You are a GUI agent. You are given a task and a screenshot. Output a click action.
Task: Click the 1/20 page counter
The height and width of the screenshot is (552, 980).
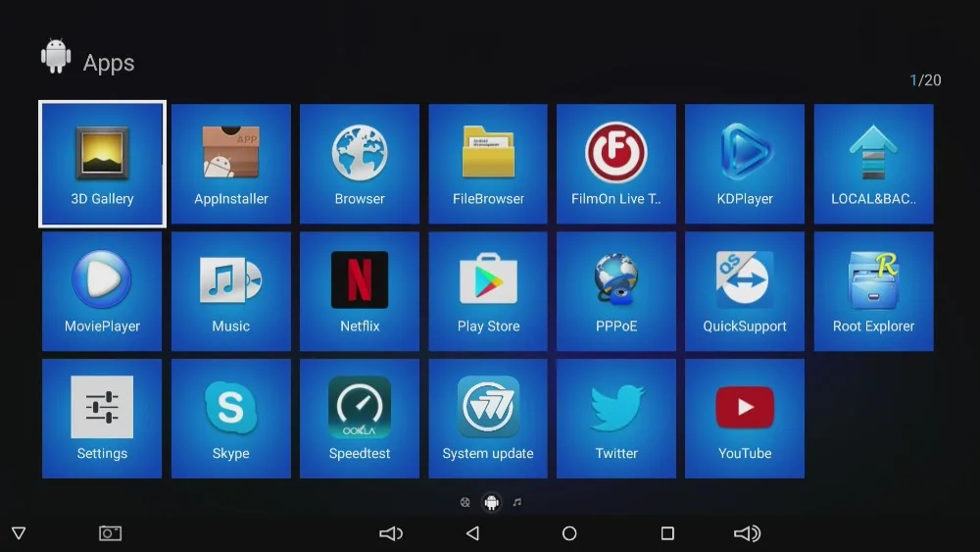[925, 80]
